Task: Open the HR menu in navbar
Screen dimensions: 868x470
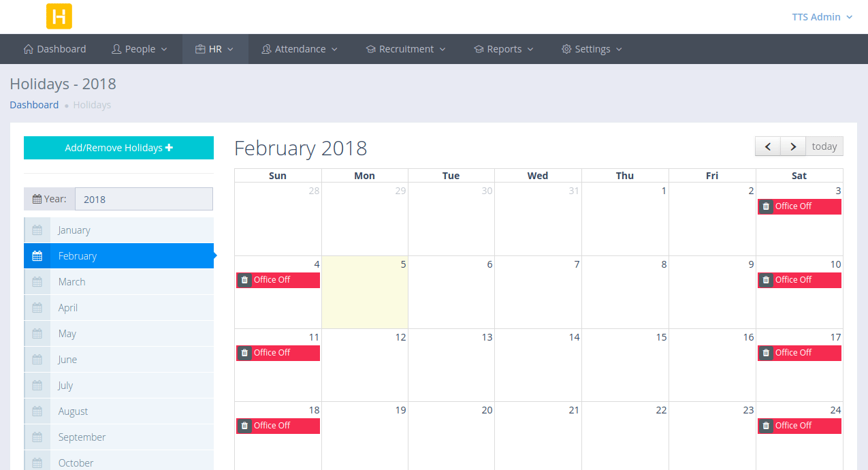Action: [x=214, y=49]
